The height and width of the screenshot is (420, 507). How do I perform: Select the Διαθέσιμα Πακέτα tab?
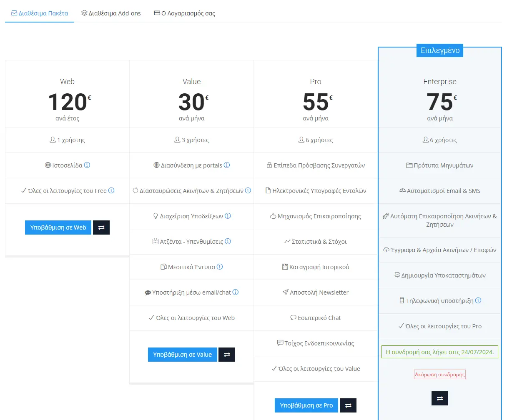(x=40, y=13)
